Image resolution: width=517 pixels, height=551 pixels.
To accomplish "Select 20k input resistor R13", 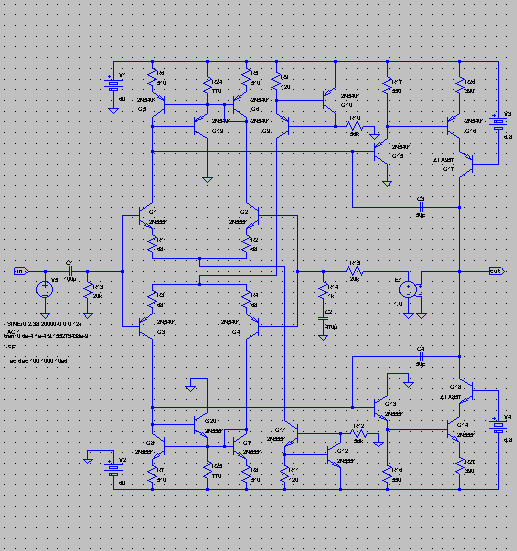I will point(88,291).
